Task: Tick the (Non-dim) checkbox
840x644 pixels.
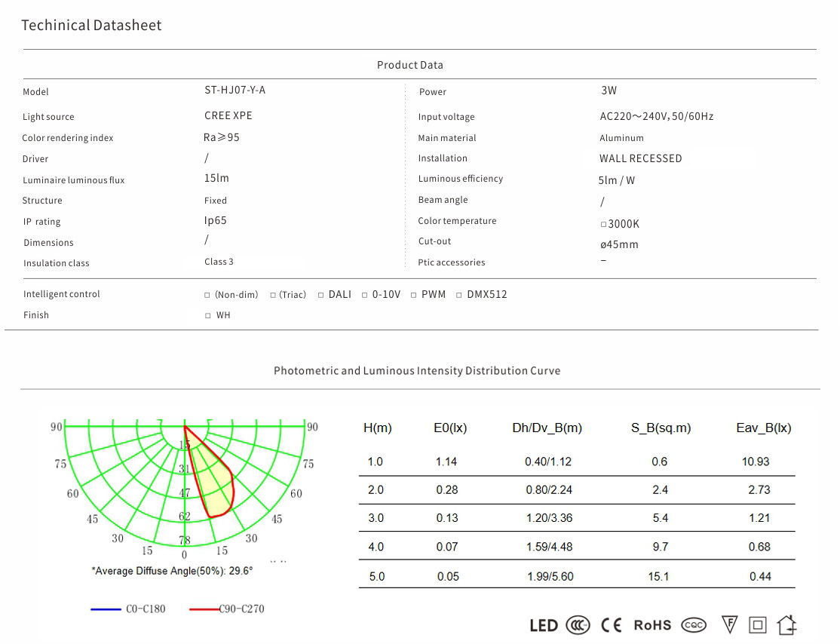Action: pos(207,295)
